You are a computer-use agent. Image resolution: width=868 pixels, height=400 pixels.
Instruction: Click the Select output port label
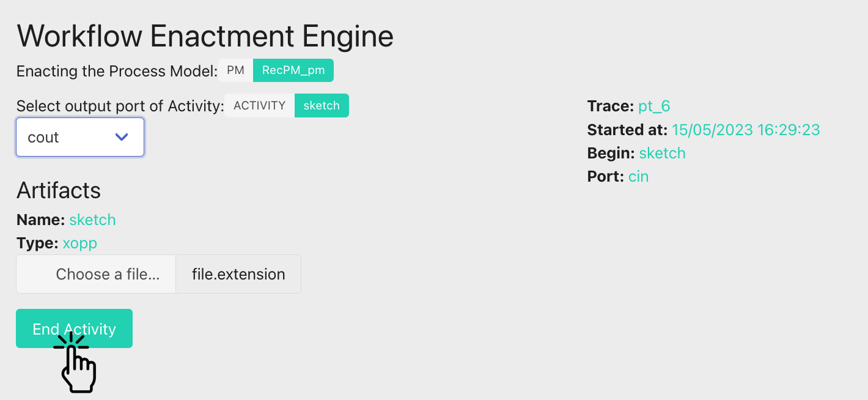pos(120,106)
